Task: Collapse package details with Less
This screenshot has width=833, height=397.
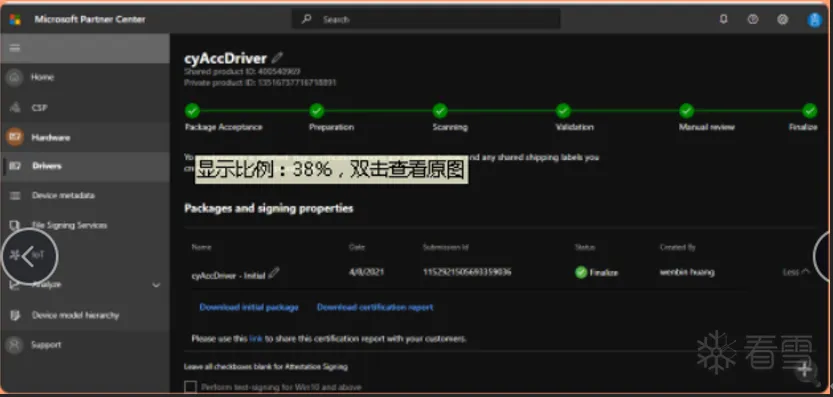Action: (x=796, y=272)
